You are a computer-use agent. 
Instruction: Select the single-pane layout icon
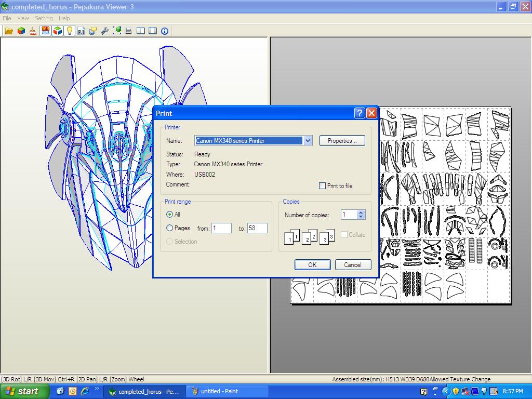point(153,31)
